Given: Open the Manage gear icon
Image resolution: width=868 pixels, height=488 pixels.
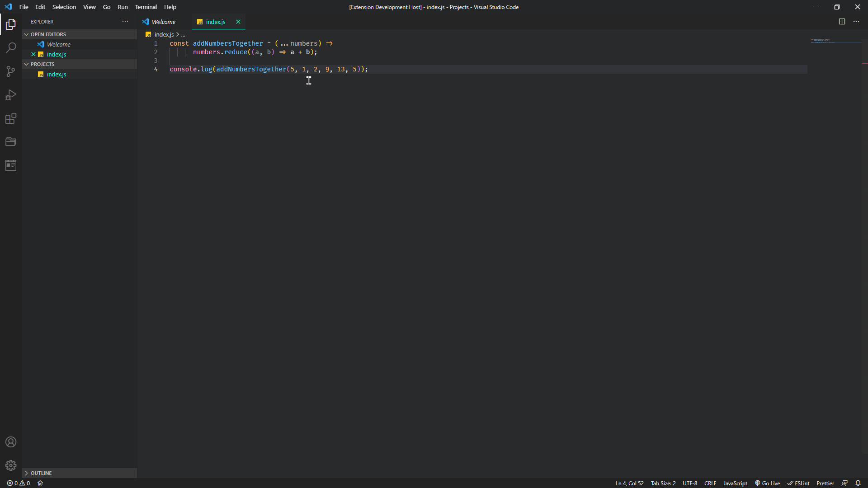Looking at the screenshot, I should coord(11,465).
